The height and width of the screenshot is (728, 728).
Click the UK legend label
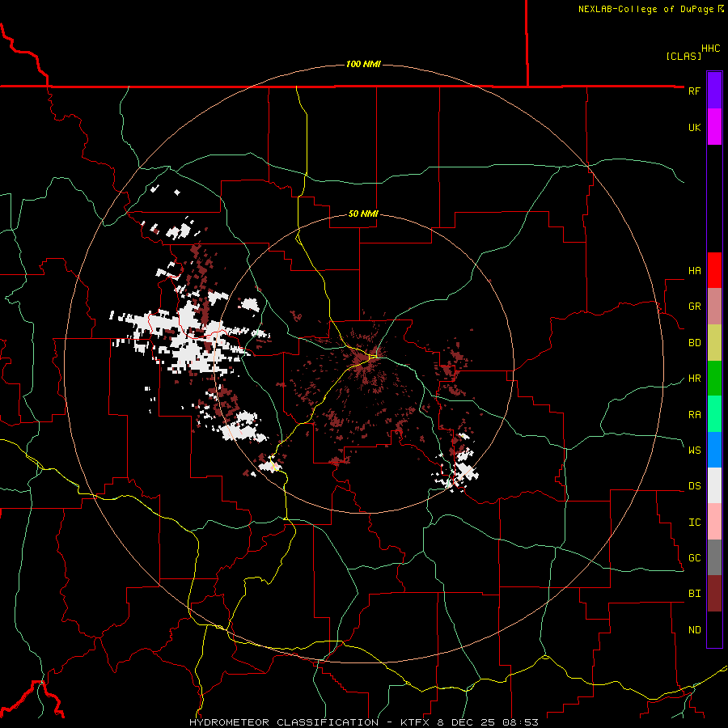(x=694, y=127)
